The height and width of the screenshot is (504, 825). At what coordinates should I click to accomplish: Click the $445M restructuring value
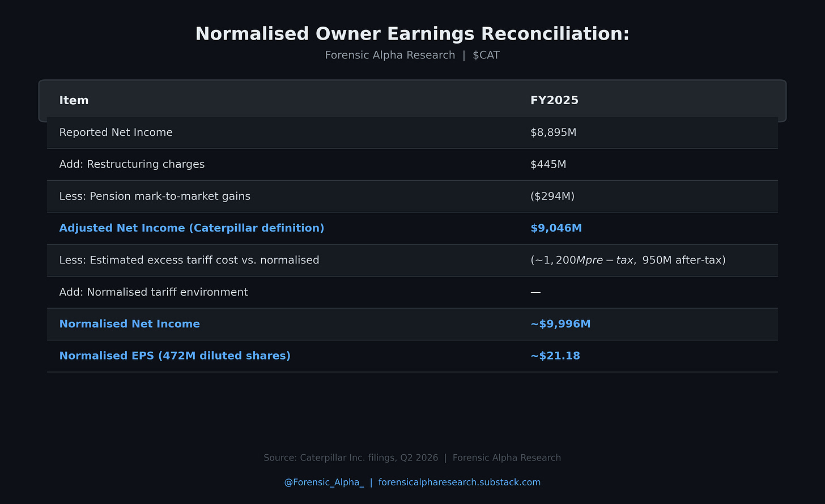[x=548, y=164]
